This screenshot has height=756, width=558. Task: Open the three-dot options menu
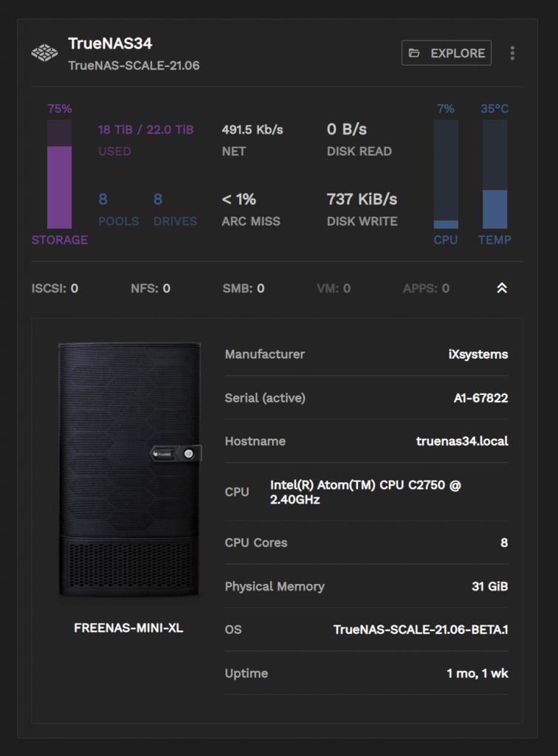(512, 53)
